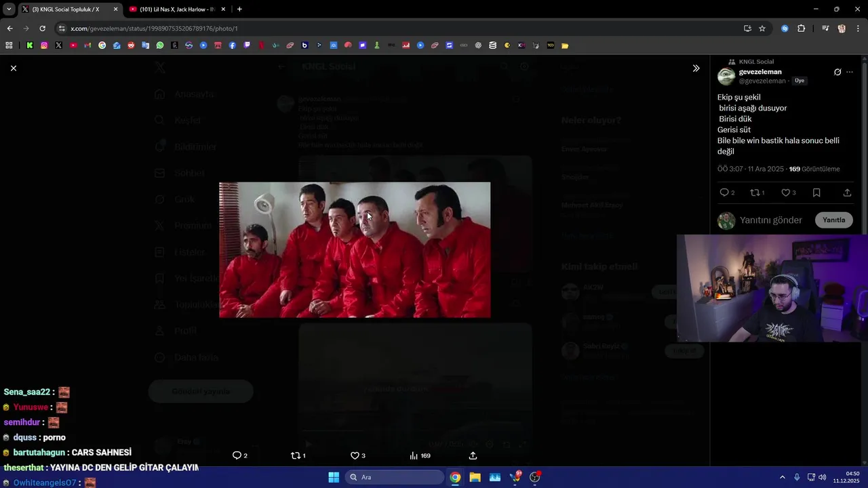Reply icon below the photo viewer

click(237, 455)
